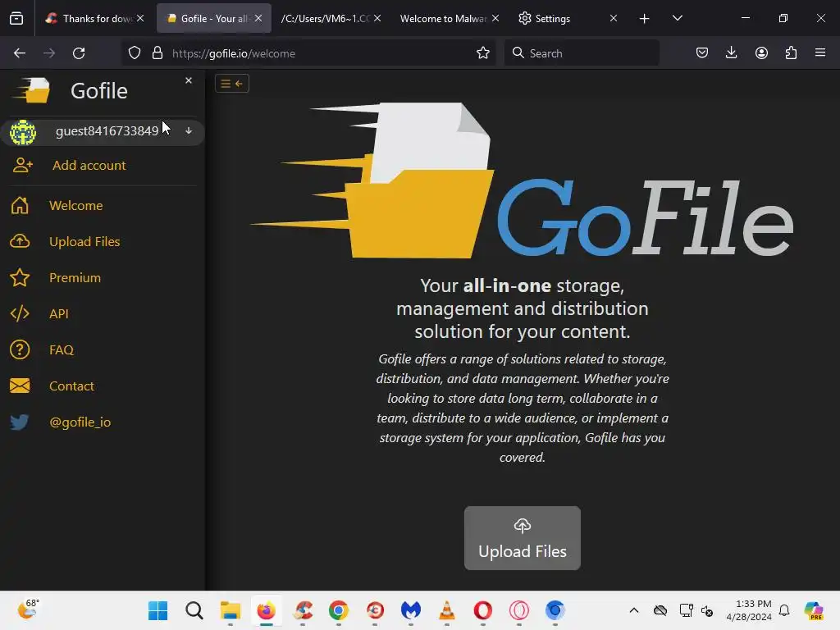The height and width of the screenshot is (630, 840).
Task: Show hidden system tray icons chevron
Action: tap(634, 610)
